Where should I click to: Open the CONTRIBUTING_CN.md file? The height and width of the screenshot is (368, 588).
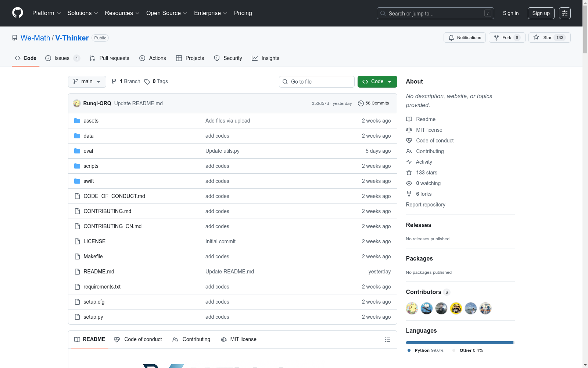tap(112, 226)
